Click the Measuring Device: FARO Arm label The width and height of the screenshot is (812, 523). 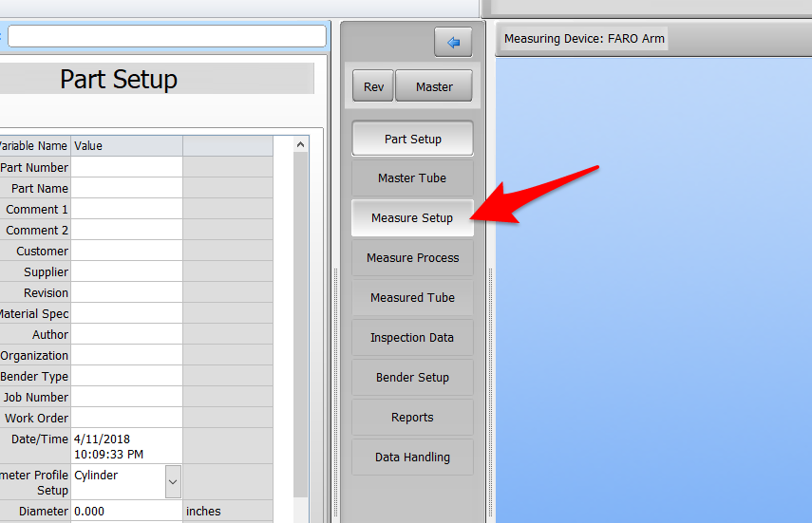click(x=584, y=39)
